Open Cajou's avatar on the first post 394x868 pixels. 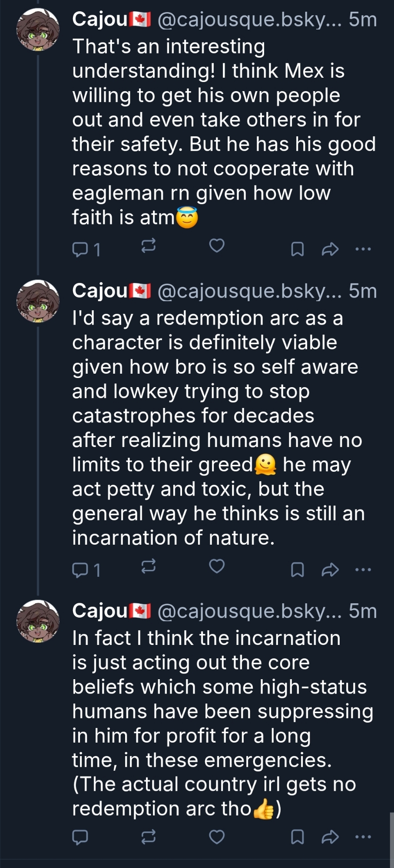[x=38, y=30]
